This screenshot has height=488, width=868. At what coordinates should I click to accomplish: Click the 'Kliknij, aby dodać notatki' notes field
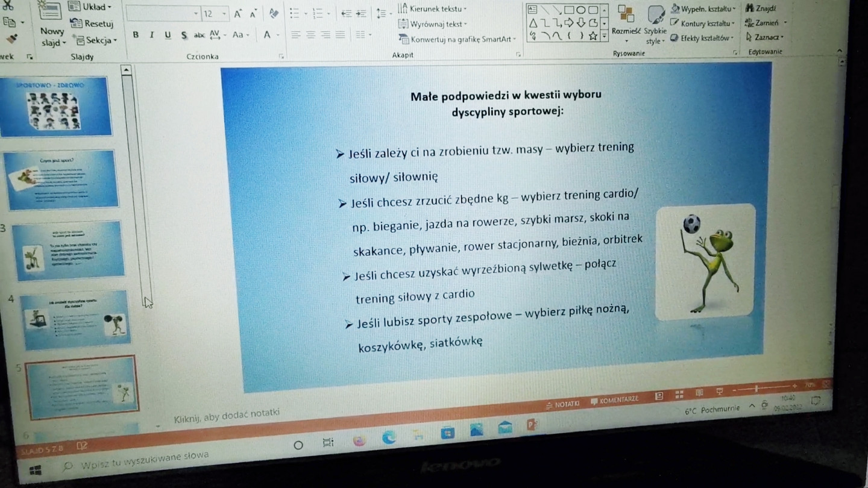point(227,416)
